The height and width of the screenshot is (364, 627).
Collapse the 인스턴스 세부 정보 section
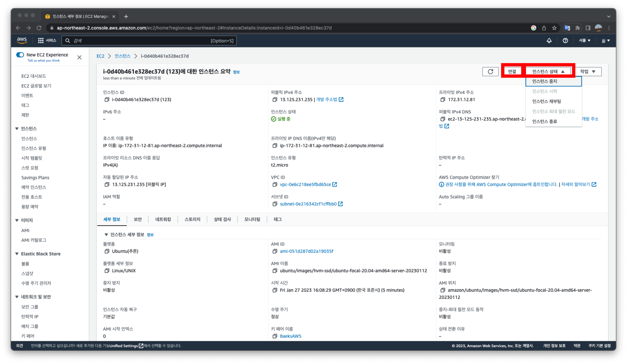point(106,235)
